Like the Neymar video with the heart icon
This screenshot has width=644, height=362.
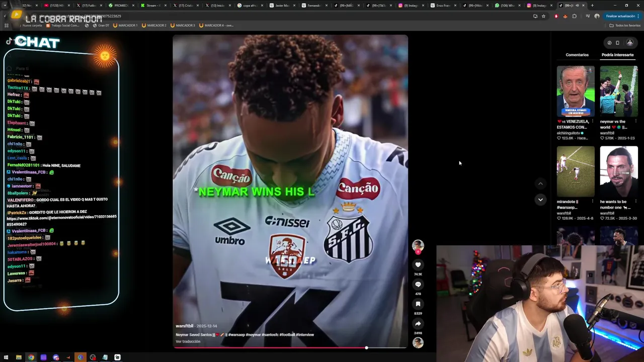tap(418, 264)
